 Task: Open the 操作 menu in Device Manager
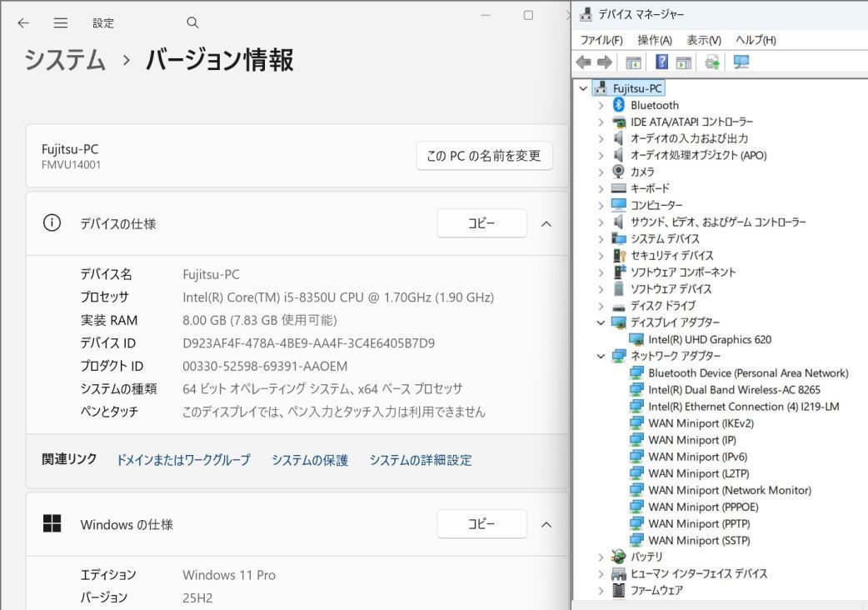(656, 39)
